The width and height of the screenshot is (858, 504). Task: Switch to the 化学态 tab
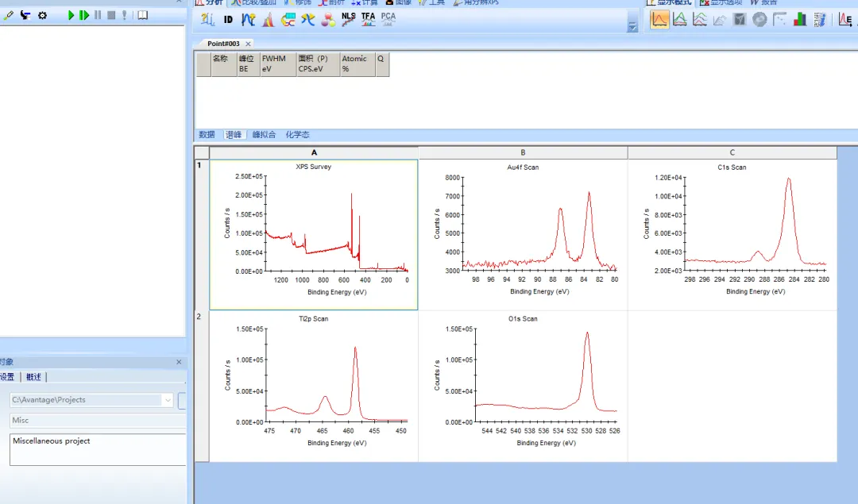(297, 135)
